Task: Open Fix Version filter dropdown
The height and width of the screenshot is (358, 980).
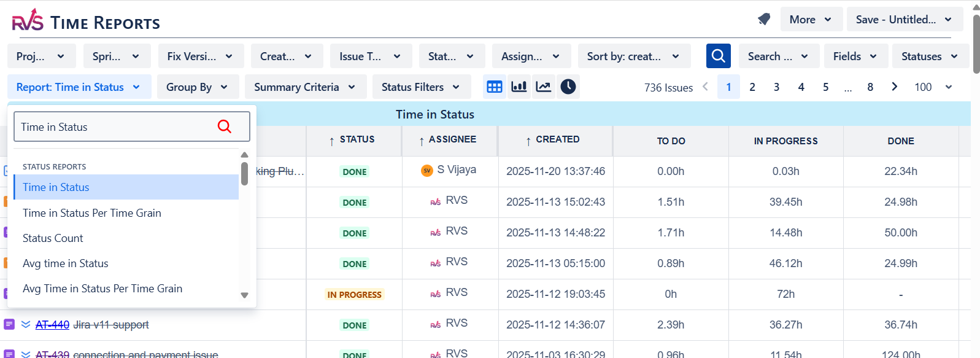Action: 201,56
